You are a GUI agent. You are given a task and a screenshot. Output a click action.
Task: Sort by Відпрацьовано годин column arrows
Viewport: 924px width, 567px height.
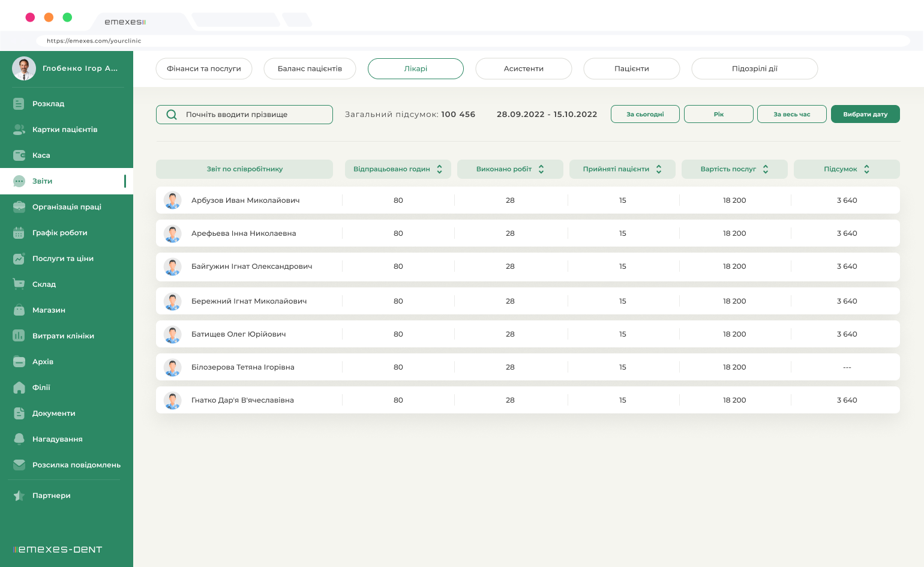tap(439, 169)
